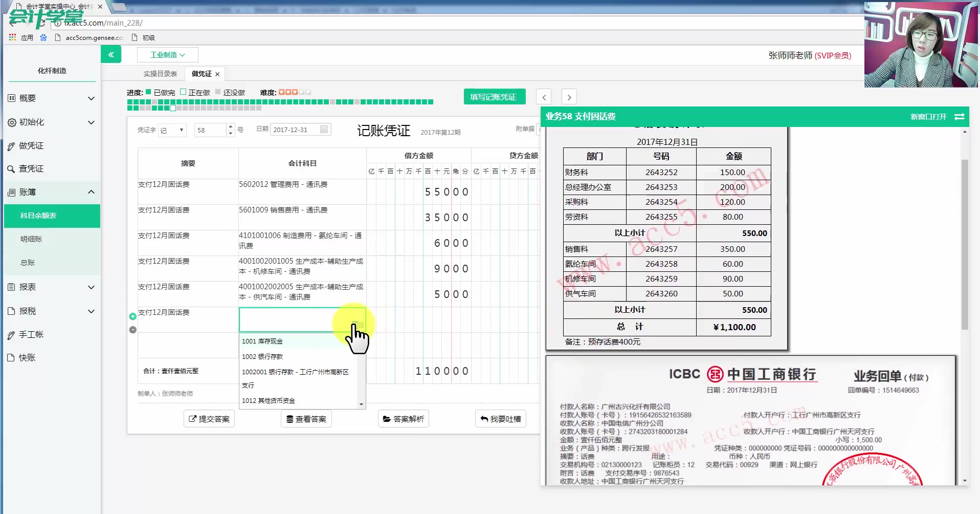Click 查看答案 button
Screen dimensions: 980x514
click(x=306, y=419)
